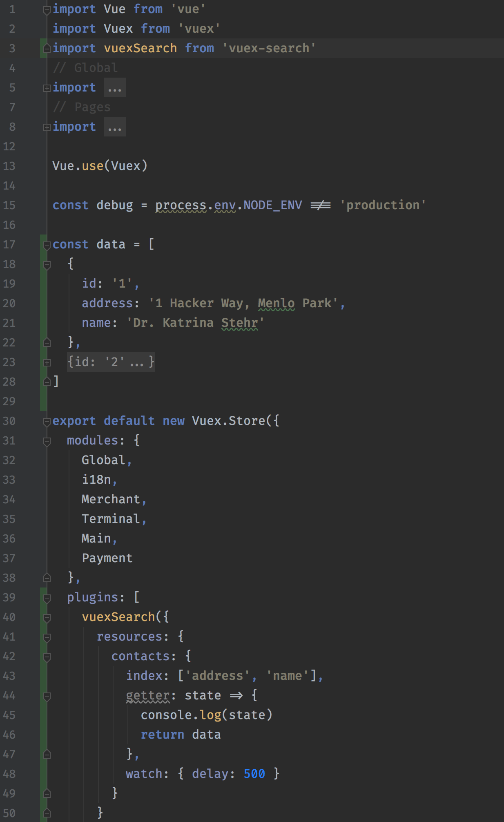
Task: Click the '1 Hacker Way, Menlo Park' address string
Action: [x=243, y=303]
